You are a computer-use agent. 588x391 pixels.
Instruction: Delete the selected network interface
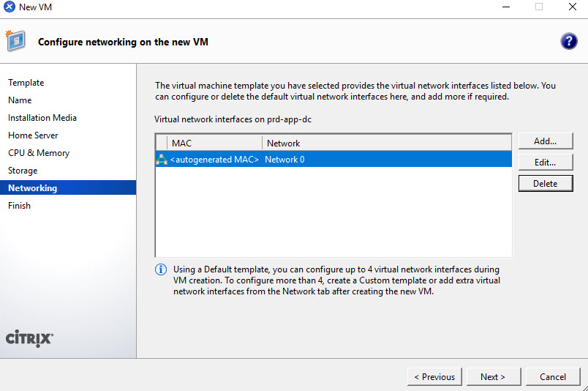click(x=545, y=184)
